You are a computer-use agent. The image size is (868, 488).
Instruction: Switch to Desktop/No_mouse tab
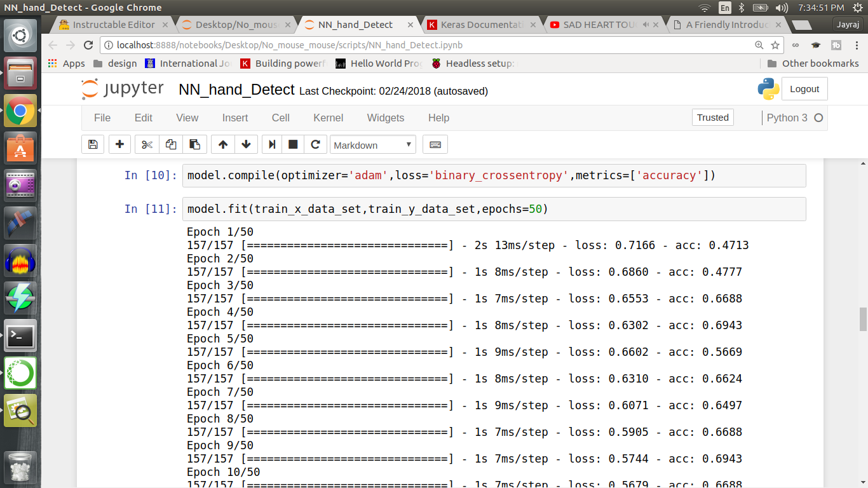(x=237, y=25)
